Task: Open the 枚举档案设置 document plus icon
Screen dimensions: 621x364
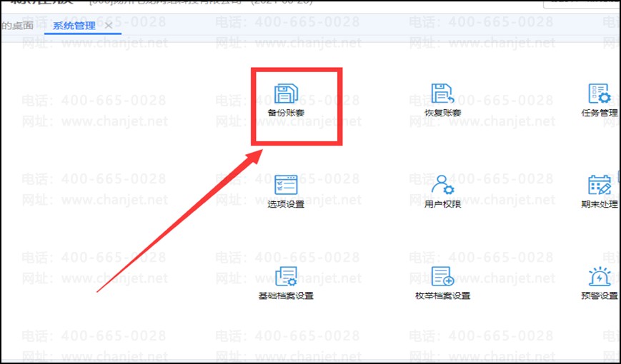Action: [442, 276]
